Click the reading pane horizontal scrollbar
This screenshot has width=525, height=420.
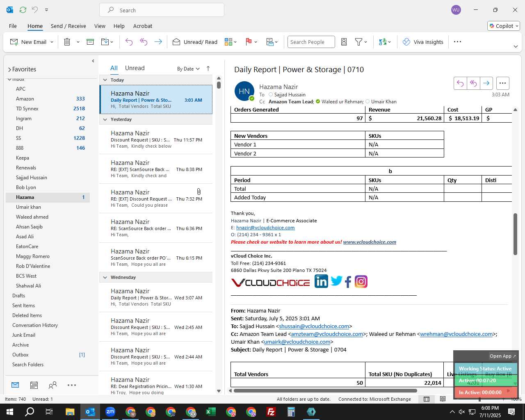(x=325, y=390)
